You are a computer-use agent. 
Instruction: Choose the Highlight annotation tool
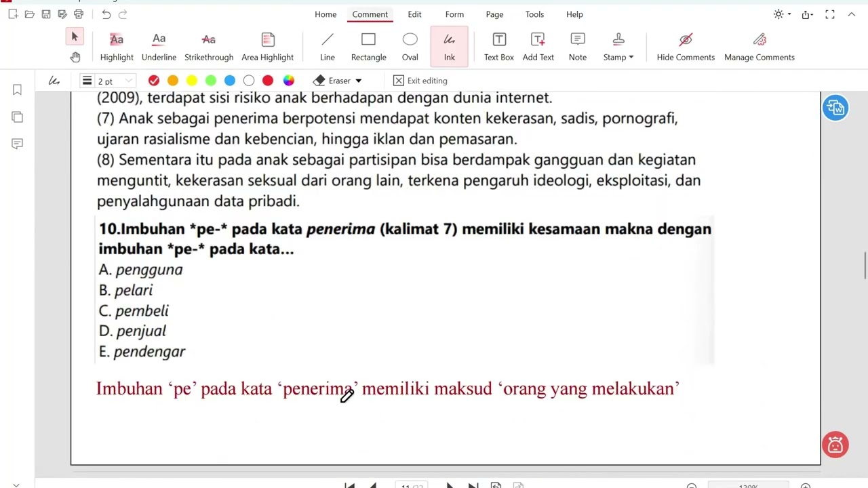point(117,47)
